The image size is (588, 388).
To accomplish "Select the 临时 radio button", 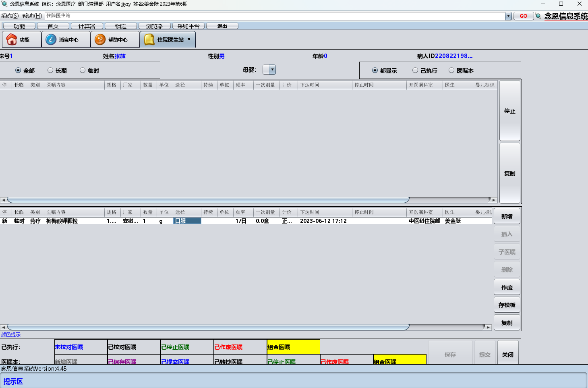I will coord(83,71).
